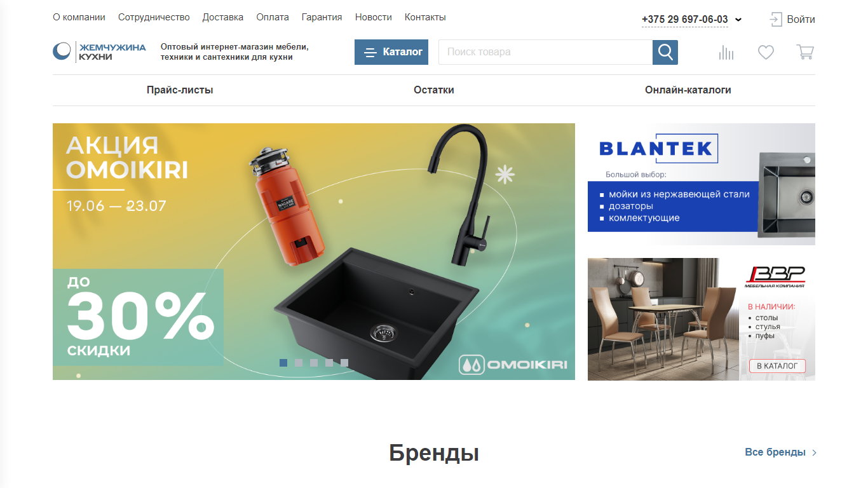Click the Жемчужина Кухни logo
The image size is (868, 488).
coord(99,51)
